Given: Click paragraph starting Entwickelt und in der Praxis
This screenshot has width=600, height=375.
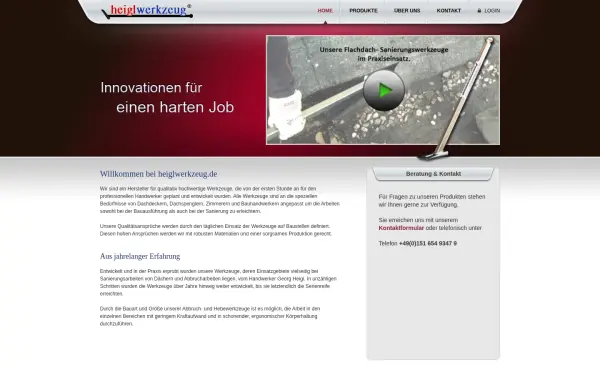Looking at the screenshot, I should (x=218, y=282).
